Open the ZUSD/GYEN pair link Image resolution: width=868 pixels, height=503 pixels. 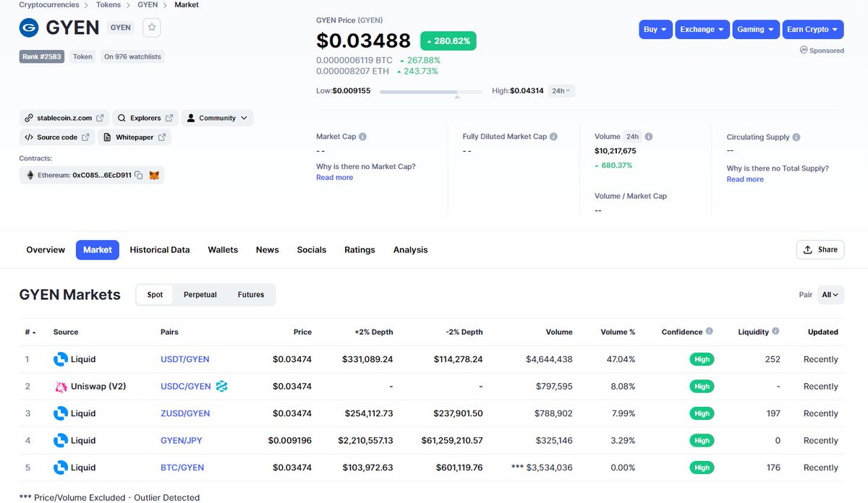pos(185,413)
